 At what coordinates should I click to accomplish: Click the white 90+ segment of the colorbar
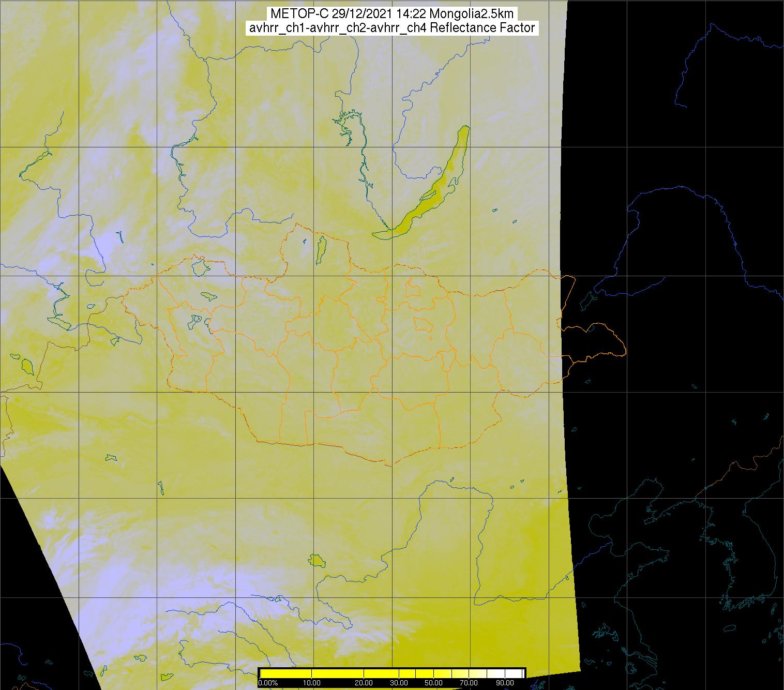point(514,673)
